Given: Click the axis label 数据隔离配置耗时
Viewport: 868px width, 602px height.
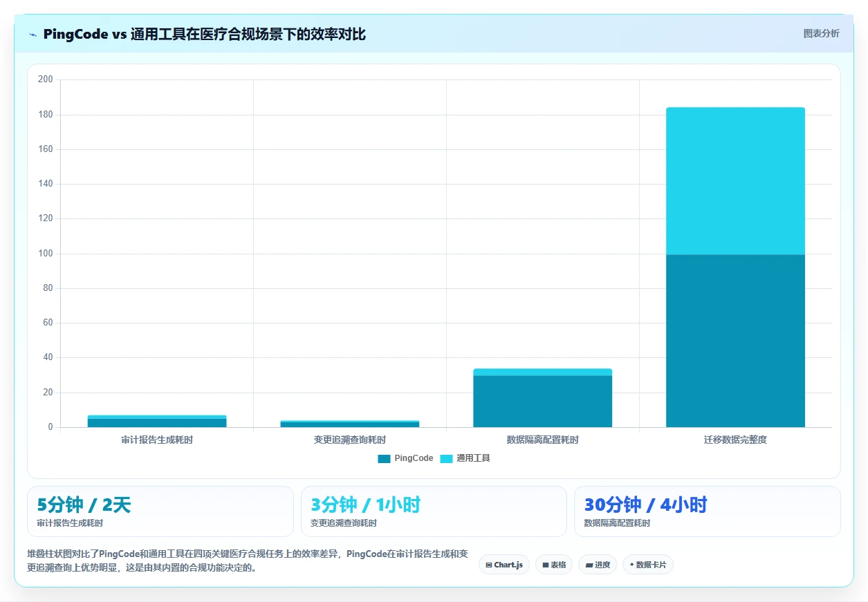Looking at the screenshot, I should click(543, 440).
